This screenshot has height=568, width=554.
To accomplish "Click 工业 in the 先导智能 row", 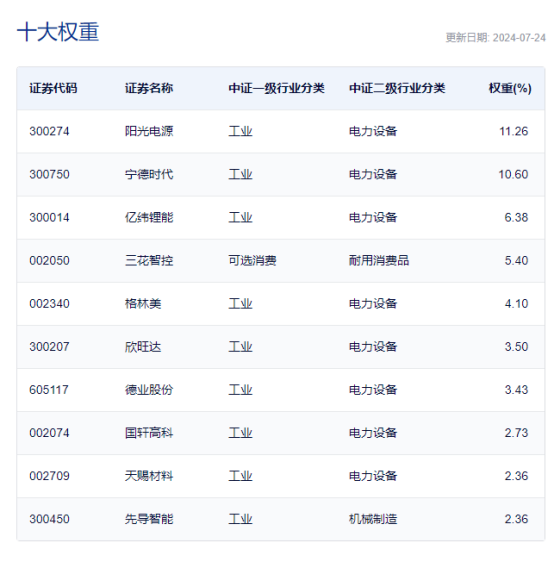I will pyautogui.click(x=240, y=519).
